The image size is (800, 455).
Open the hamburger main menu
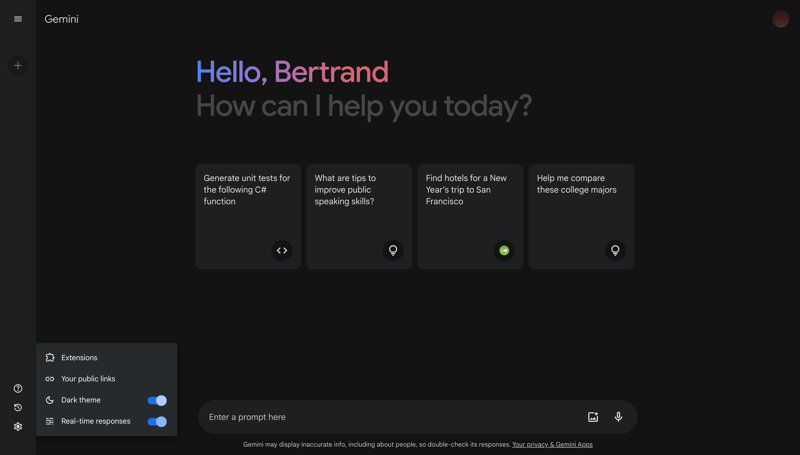18,19
